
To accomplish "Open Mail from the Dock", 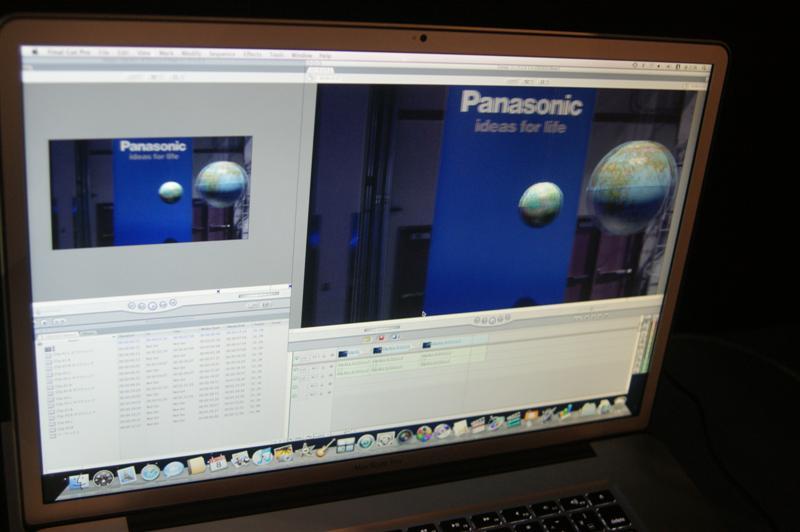I will pos(127,475).
